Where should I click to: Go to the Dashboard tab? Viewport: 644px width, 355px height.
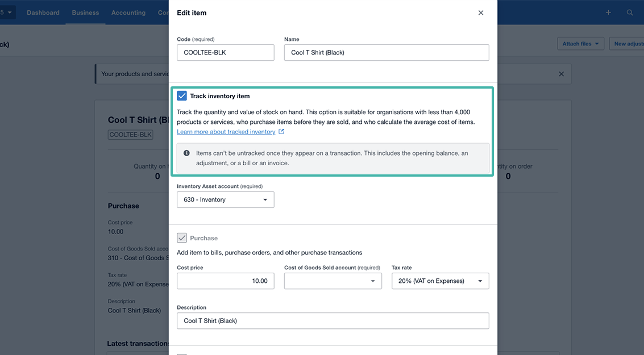[43, 12]
